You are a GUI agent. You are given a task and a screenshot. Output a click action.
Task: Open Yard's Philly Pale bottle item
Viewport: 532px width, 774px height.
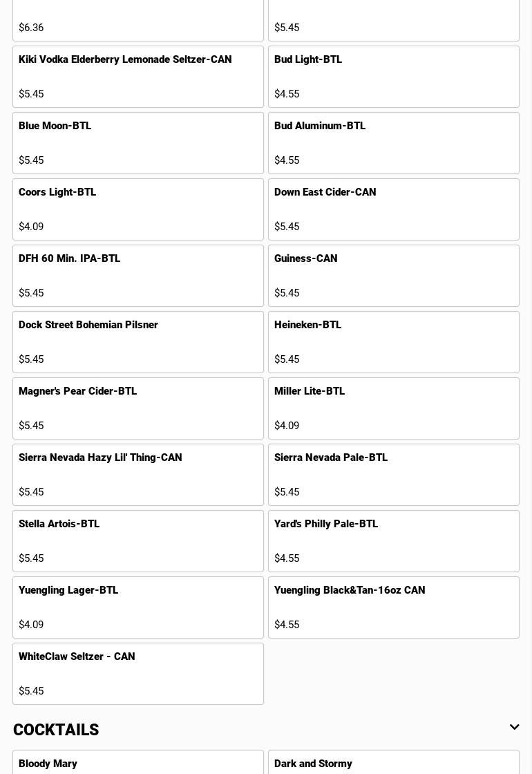(394, 541)
